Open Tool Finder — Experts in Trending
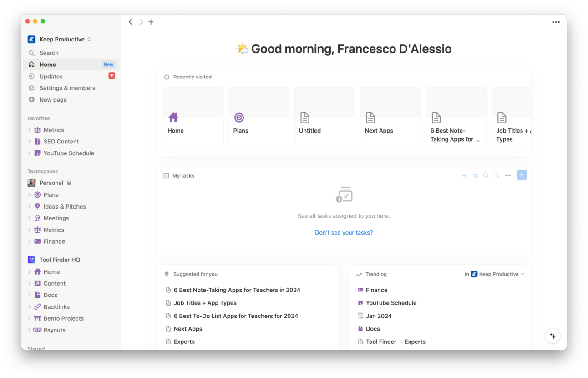The image size is (588, 378). [x=395, y=342]
